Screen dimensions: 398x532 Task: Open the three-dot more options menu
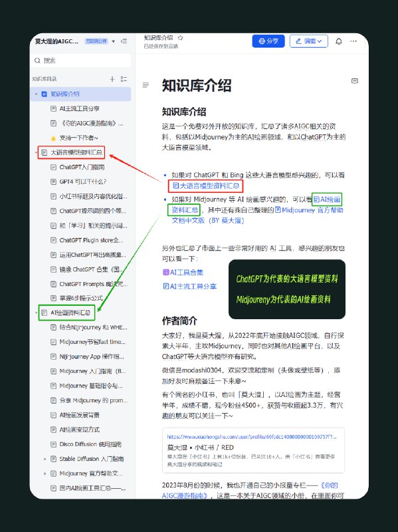[353, 41]
